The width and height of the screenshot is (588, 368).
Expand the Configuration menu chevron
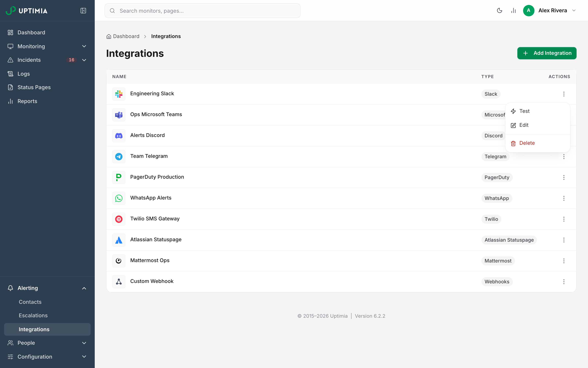coord(84,357)
